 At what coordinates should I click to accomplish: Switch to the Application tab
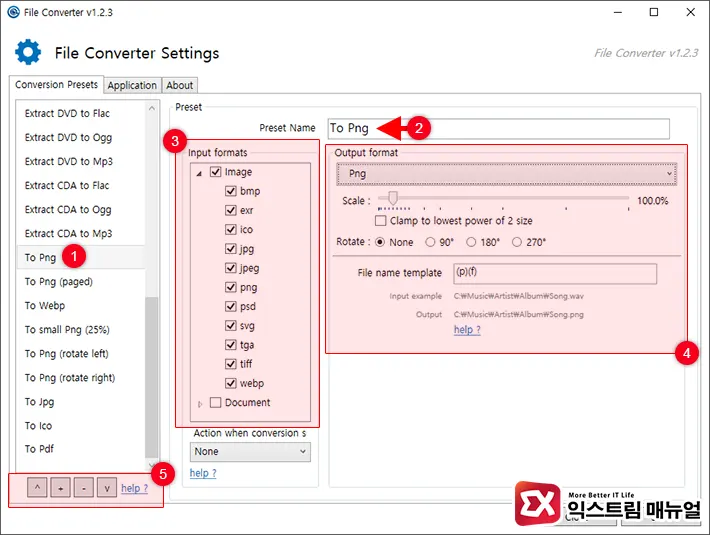[132, 86]
